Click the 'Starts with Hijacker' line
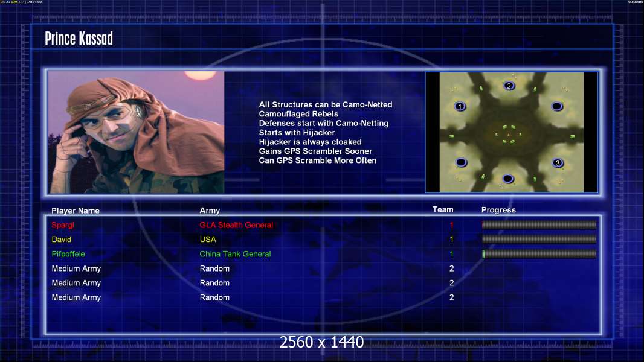Screen dimensions: 644x362 click(297, 132)
